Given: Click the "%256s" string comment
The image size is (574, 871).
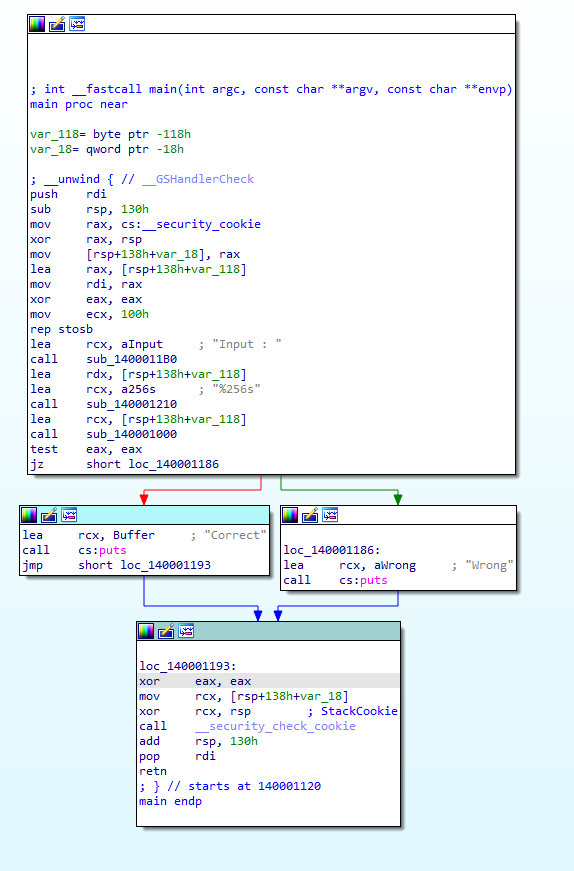Looking at the screenshot, I should (236, 389).
